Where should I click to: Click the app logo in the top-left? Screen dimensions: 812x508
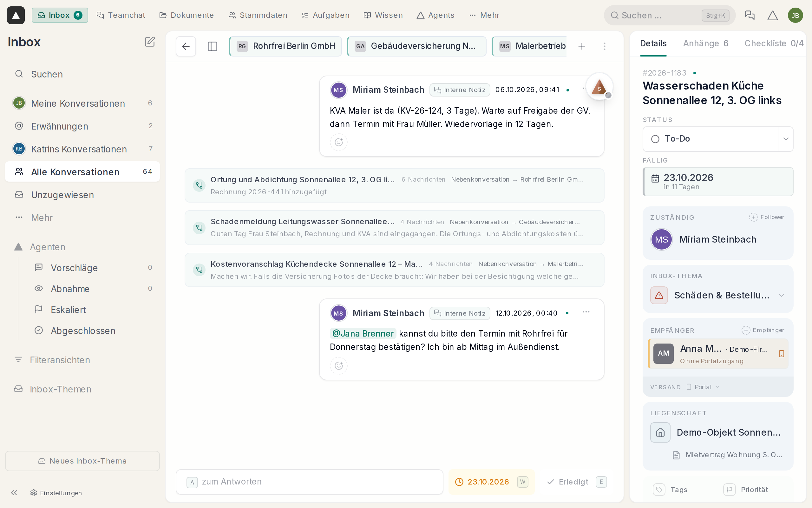tap(16, 15)
